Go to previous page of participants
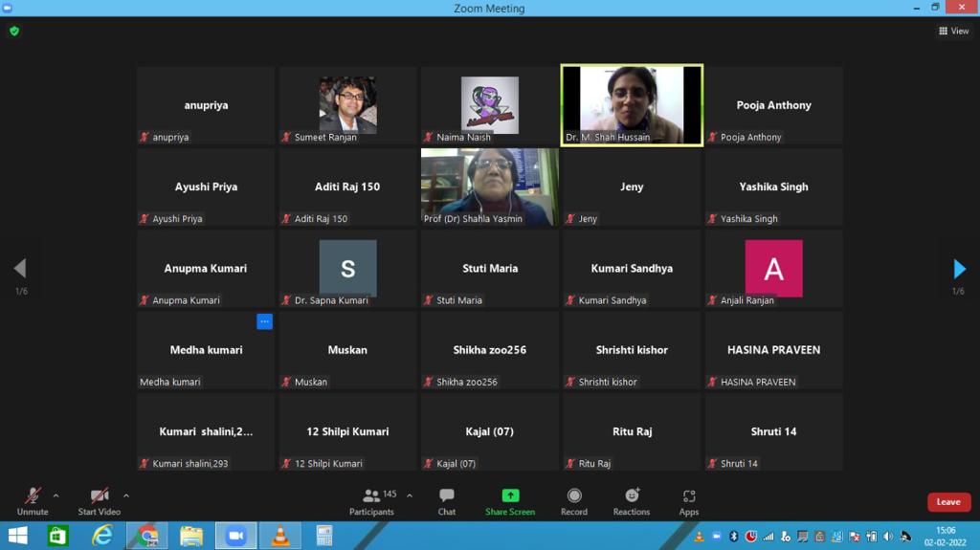Viewport: 980px width, 550px height. 20,269
